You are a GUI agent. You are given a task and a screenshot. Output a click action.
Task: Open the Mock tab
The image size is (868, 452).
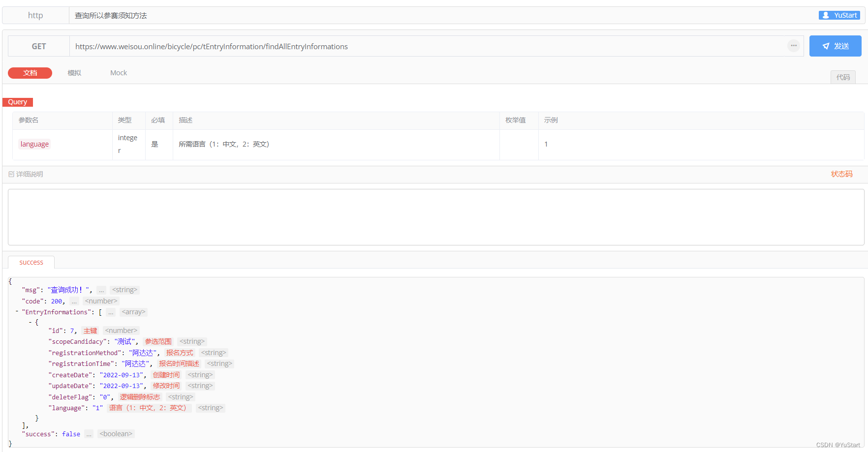click(x=119, y=73)
